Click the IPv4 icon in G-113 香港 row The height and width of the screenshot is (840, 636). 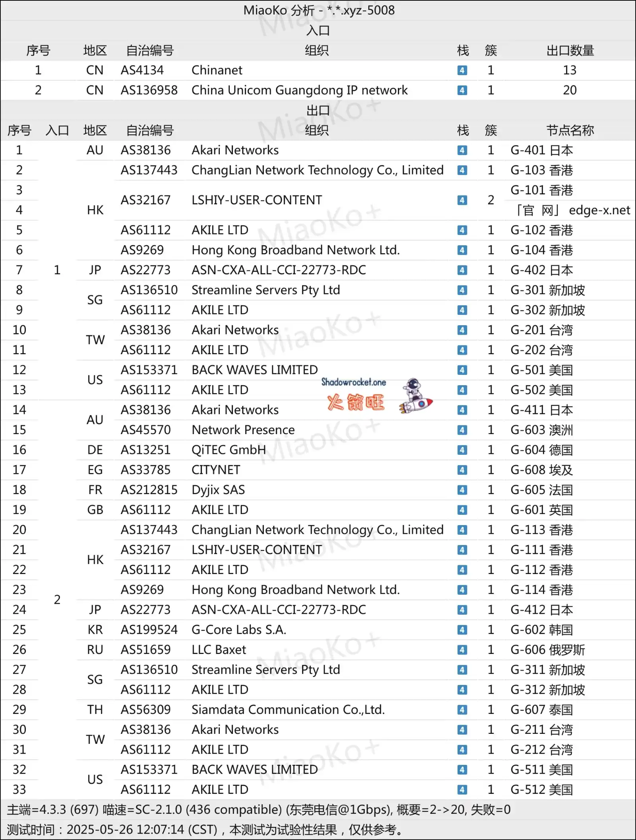tap(462, 530)
